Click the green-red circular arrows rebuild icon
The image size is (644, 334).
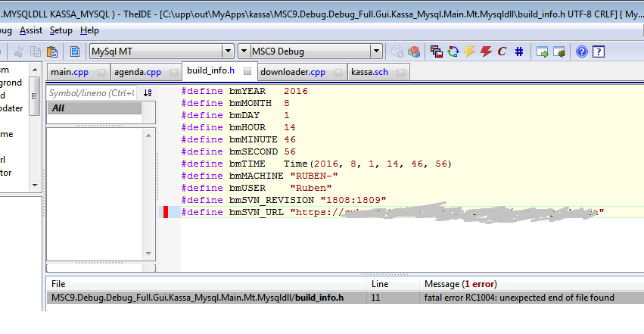point(453,52)
